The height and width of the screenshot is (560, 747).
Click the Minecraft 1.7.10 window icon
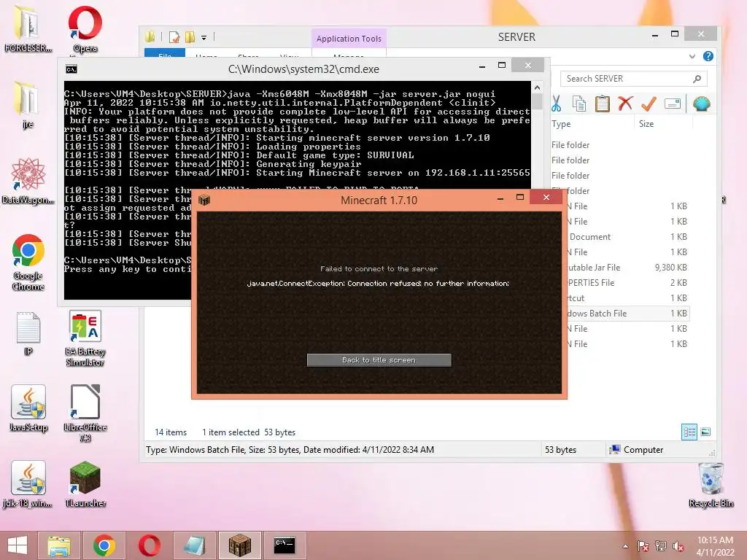tap(204, 200)
